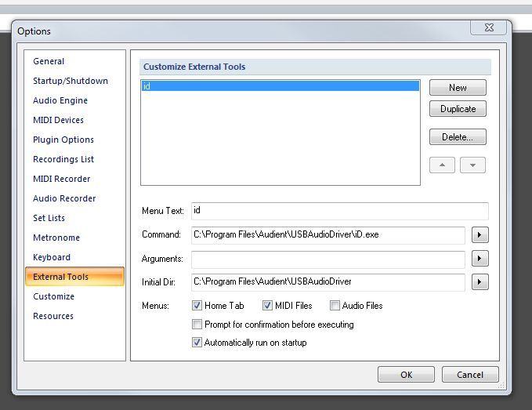Screen dimensions: 532x410
Task: Move selected tool up with arrow button
Action: 442,165
